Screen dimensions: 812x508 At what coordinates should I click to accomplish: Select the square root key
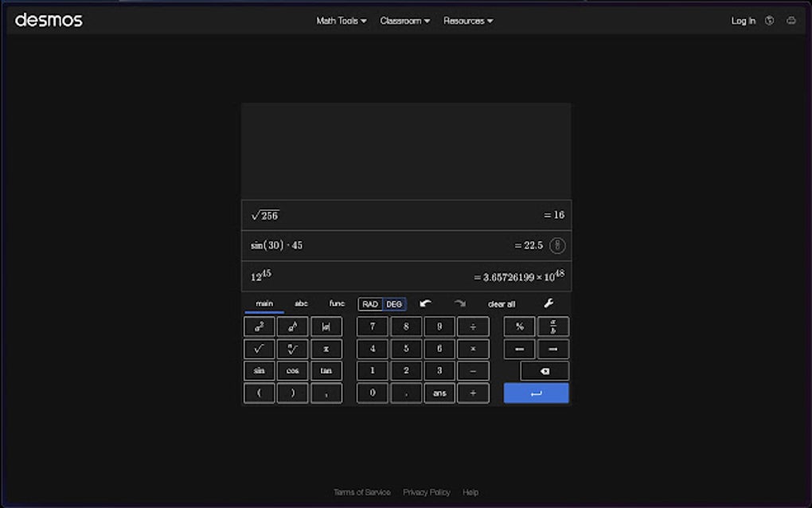pos(259,348)
